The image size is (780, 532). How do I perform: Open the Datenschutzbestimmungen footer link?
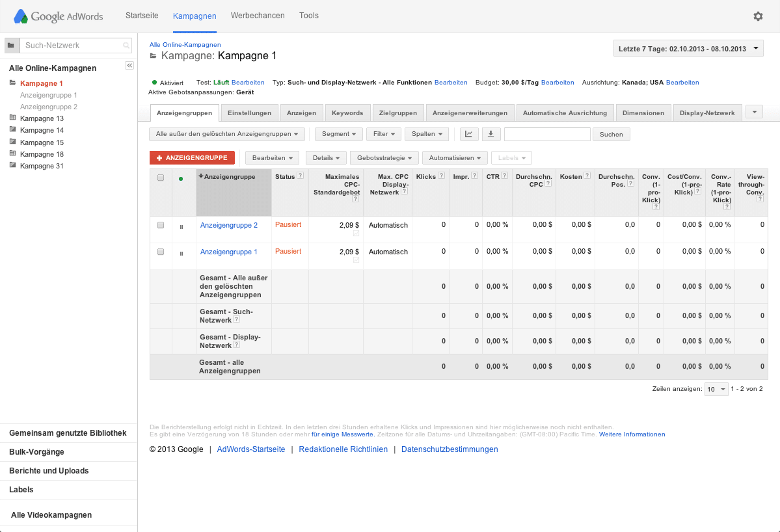click(450, 449)
